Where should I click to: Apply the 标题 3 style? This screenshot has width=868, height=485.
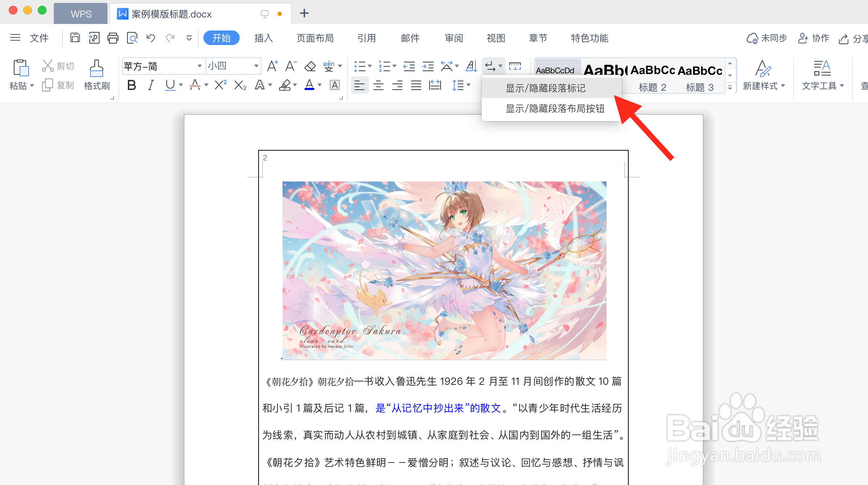coord(700,76)
